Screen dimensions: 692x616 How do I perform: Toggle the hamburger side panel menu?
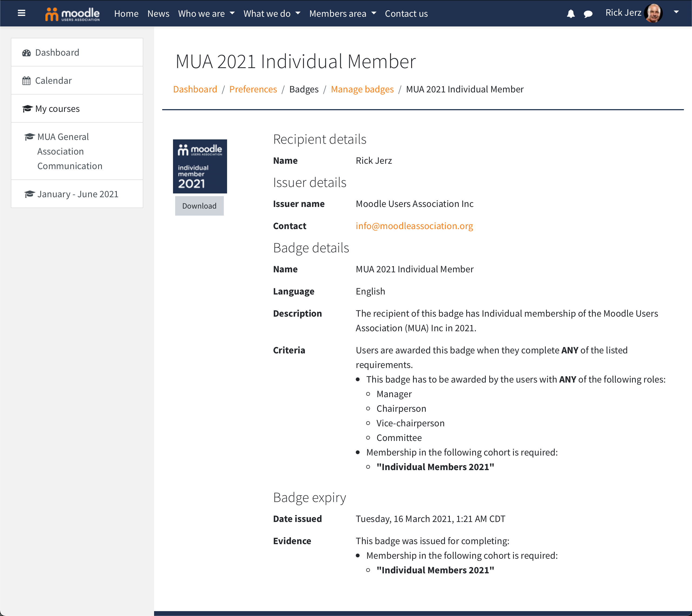coord(21,13)
